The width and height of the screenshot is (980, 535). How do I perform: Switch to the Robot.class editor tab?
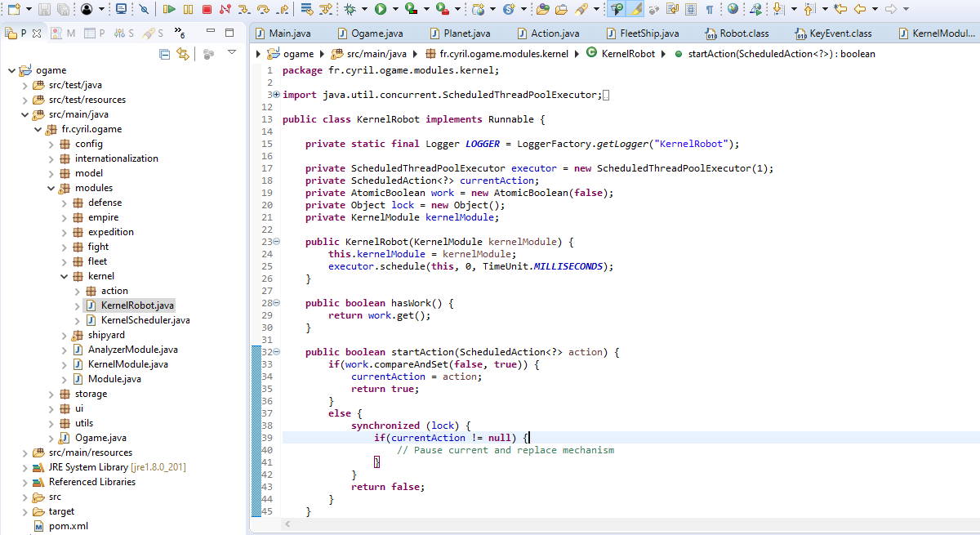737,33
